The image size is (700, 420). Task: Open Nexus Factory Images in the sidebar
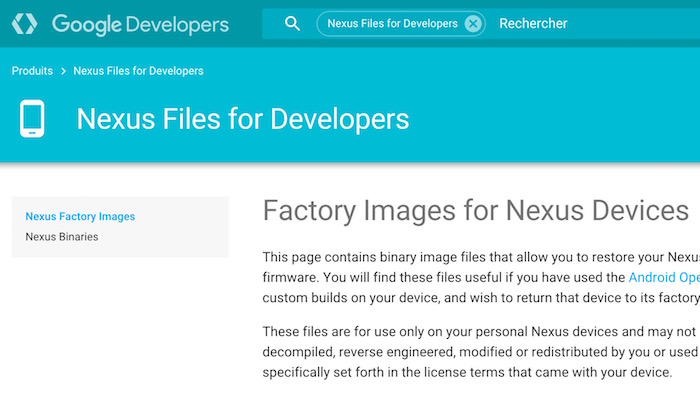(80, 216)
